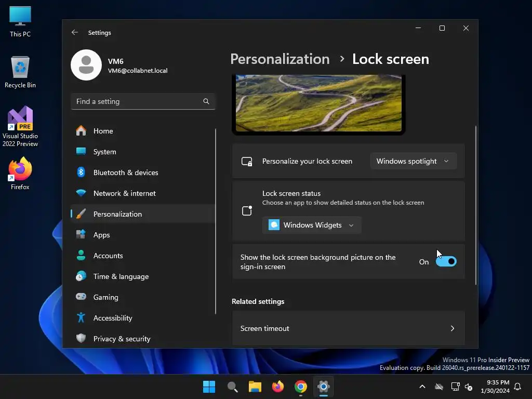Image resolution: width=532 pixels, height=399 pixels.
Task: Click the back arrow in Settings title bar
Action: (x=75, y=32)
